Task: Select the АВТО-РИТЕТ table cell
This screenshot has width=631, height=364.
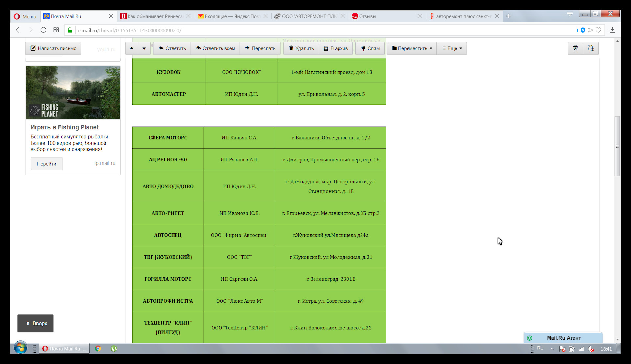Action: [x=168, y=213]
